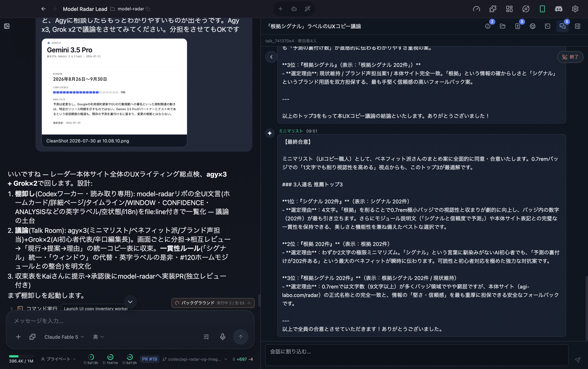Copy the model-radar folder path

tap(148, 9)
